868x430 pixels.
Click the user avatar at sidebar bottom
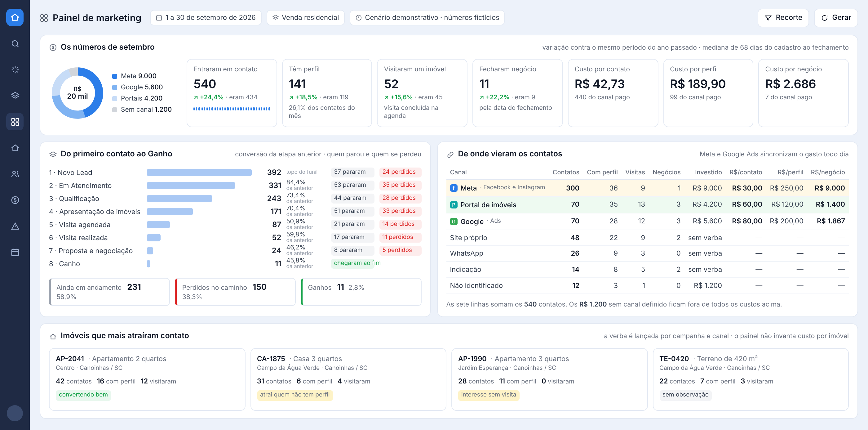point(15,413)
